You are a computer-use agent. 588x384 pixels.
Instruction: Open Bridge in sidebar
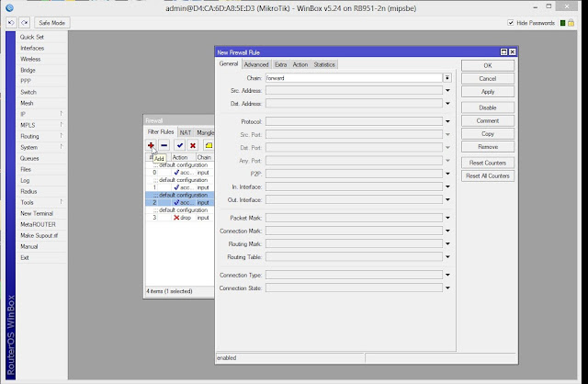28,70
